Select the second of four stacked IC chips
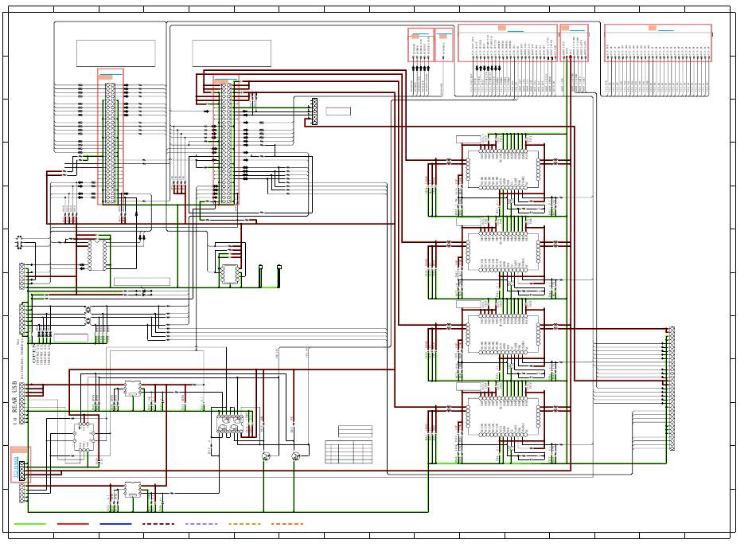 [502, 250]
